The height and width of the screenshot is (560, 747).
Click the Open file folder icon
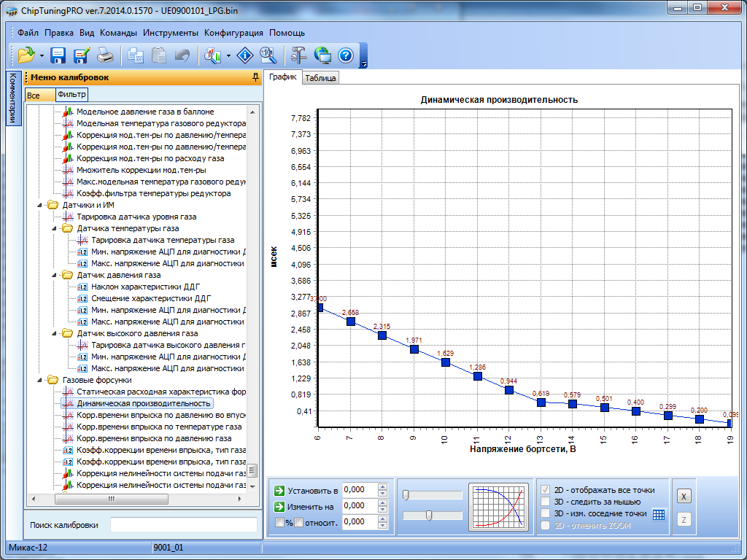pos(26,55)
